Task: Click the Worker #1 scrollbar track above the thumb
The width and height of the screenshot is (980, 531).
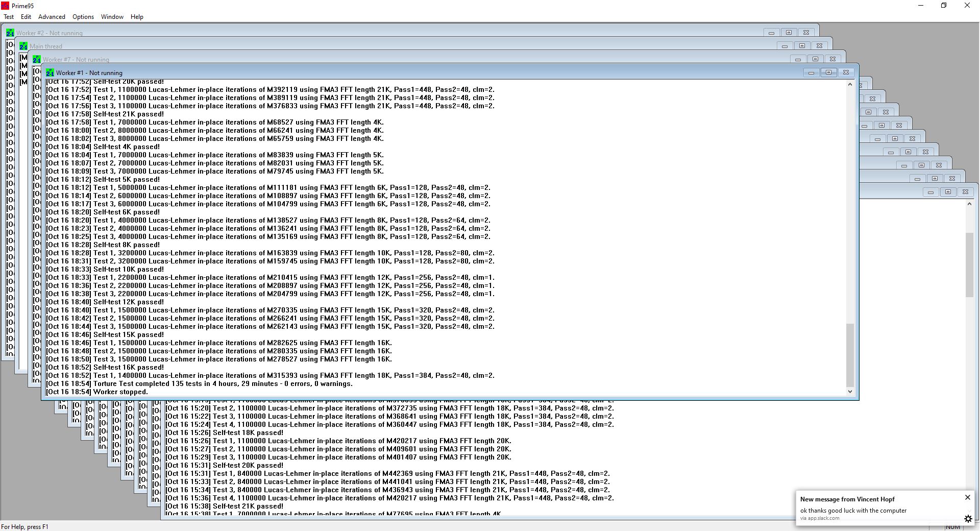Action: (850, 206)
